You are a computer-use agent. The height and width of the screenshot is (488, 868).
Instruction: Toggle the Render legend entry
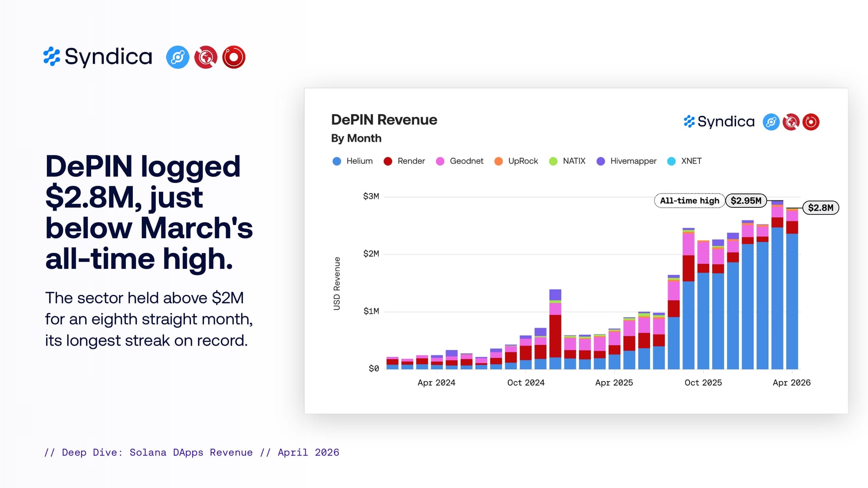[x=404, y=161]
